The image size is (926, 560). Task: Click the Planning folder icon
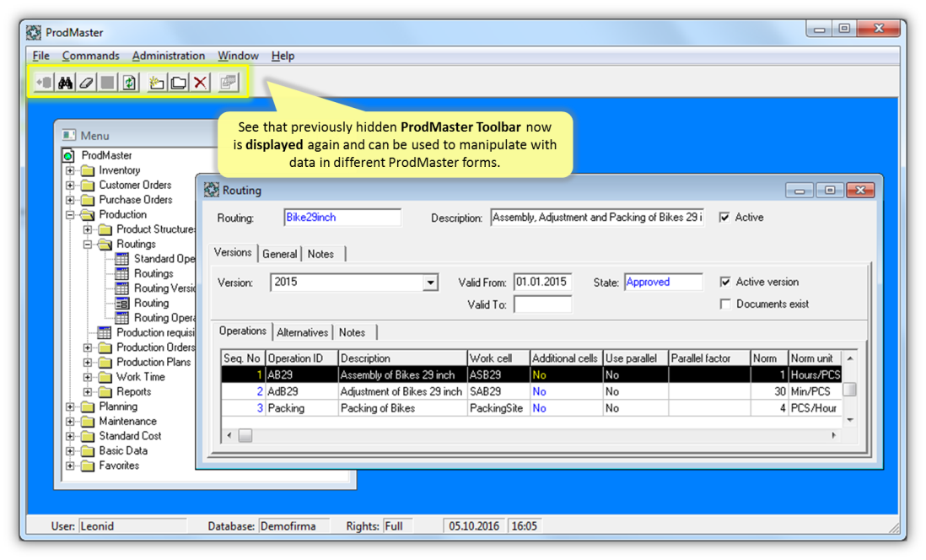(88, 407)
